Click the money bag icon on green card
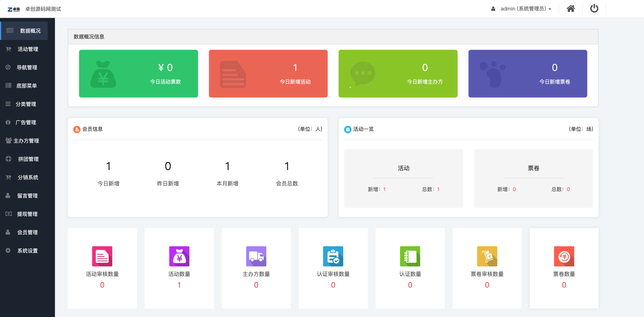The image size is (644, 317). pyautogui.click(x=103, y=74)
